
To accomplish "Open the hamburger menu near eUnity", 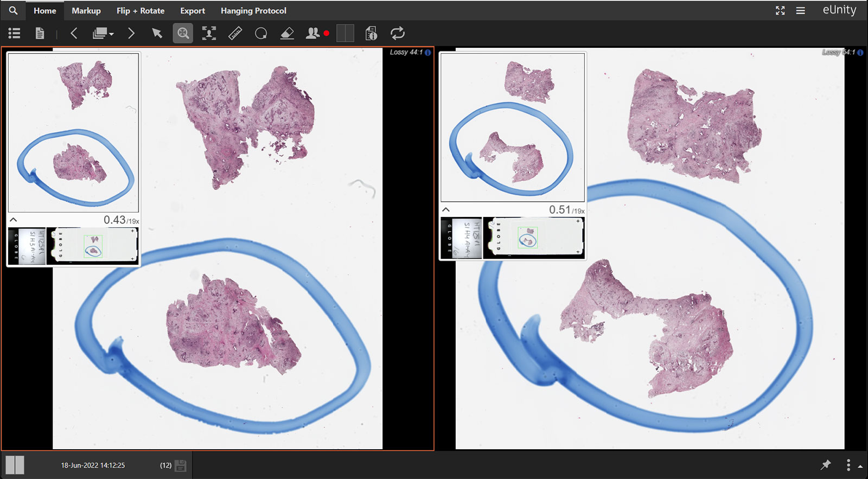I will pos(800,10).
